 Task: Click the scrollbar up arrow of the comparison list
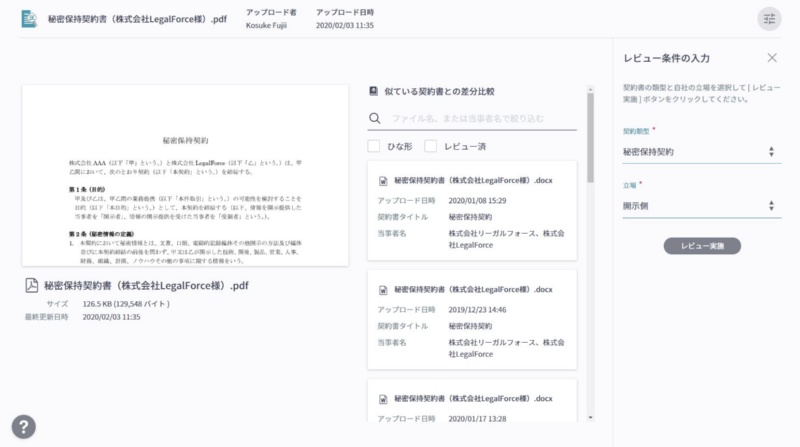(x=590, y=89)
